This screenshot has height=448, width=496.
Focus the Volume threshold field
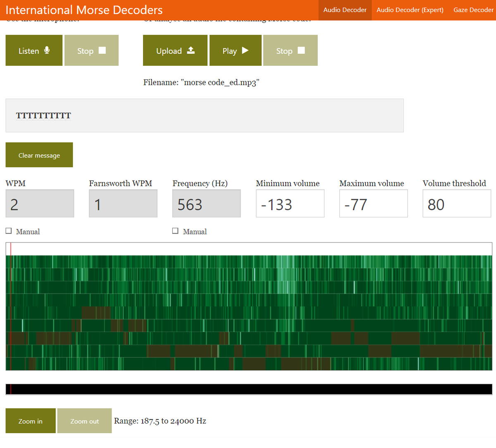pos(457,204)
